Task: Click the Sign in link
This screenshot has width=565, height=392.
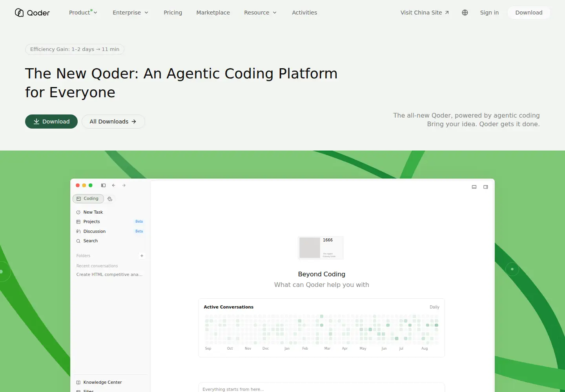Action: [x=489, y=13]
